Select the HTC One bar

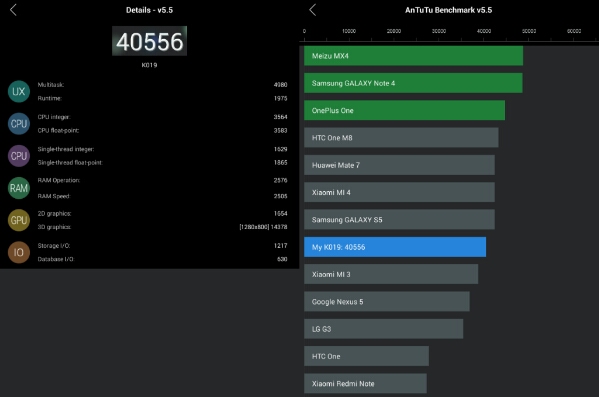[x=366, y=356]
